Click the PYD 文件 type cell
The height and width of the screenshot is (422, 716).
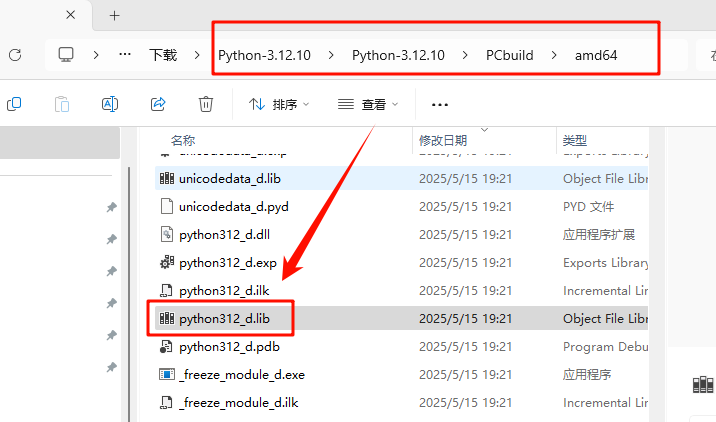pos(588,206)
